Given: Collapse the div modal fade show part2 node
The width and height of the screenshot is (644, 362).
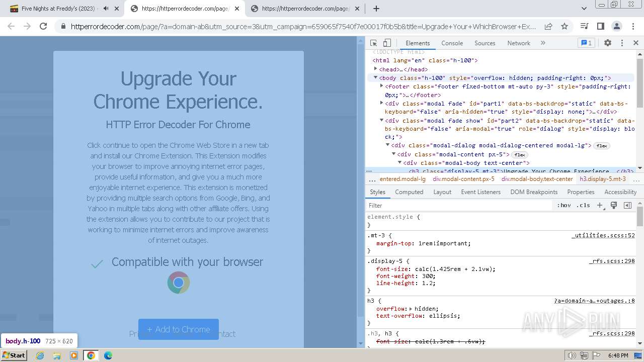Looking at the screenshot, I should coord(381,120).
